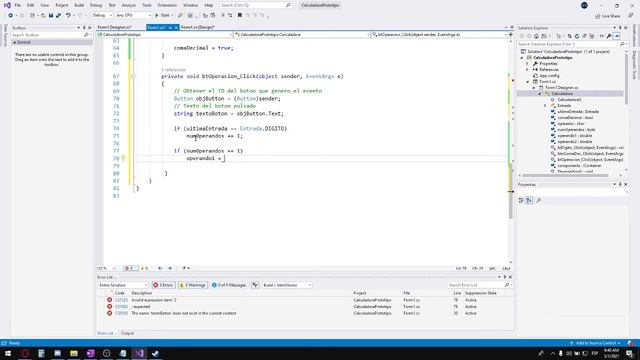Click the pin icon on the Form1.cs tab
Screen dimensions: 640x360
tap(170, 27)
